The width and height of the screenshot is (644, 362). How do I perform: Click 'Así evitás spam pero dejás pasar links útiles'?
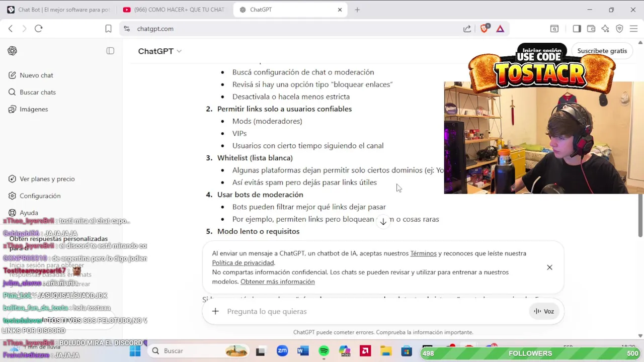pyautogui.click(x=304, y=183)
